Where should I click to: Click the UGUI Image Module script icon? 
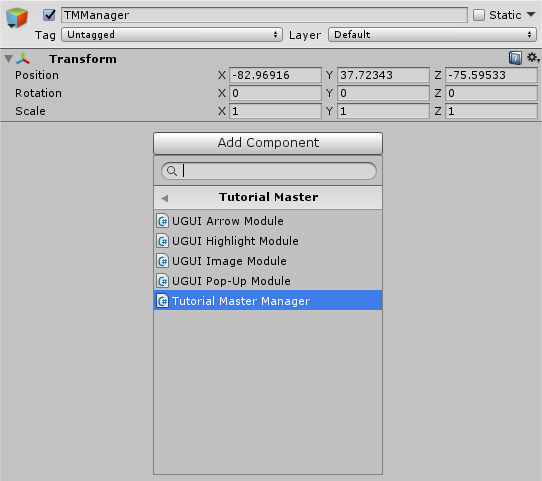tap(162, 261)
